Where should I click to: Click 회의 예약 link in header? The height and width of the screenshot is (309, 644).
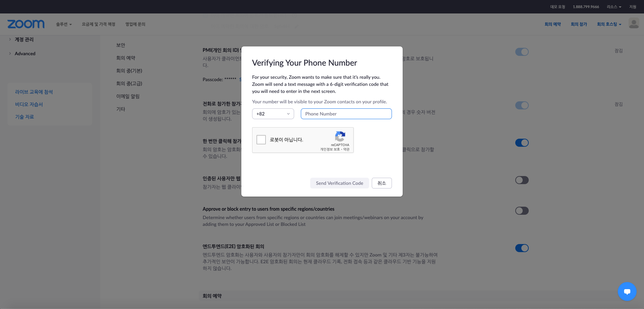click(x=553, y=24)
